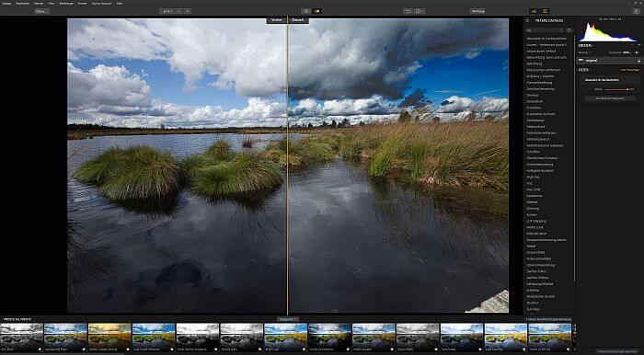644x355 pixels.
Task: Open the Werkzeug tools dropdown
Action: (x=477, y=11)
